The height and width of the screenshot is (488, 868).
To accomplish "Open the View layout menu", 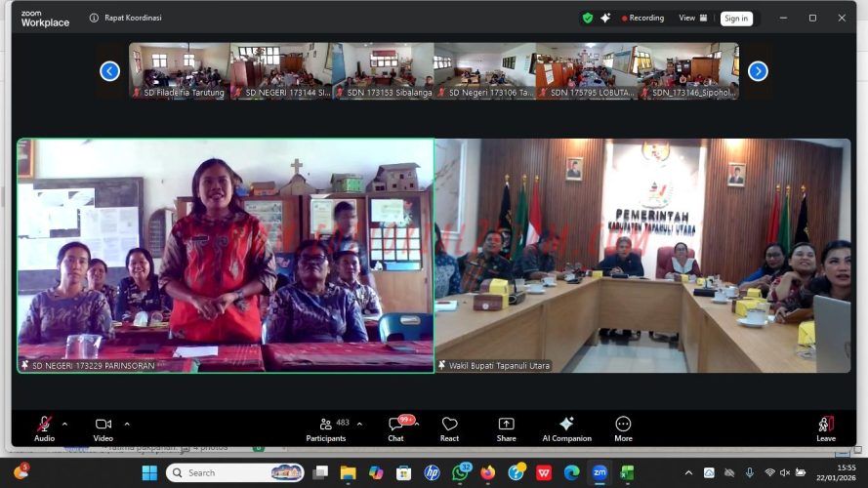I will tap(692, 18).
